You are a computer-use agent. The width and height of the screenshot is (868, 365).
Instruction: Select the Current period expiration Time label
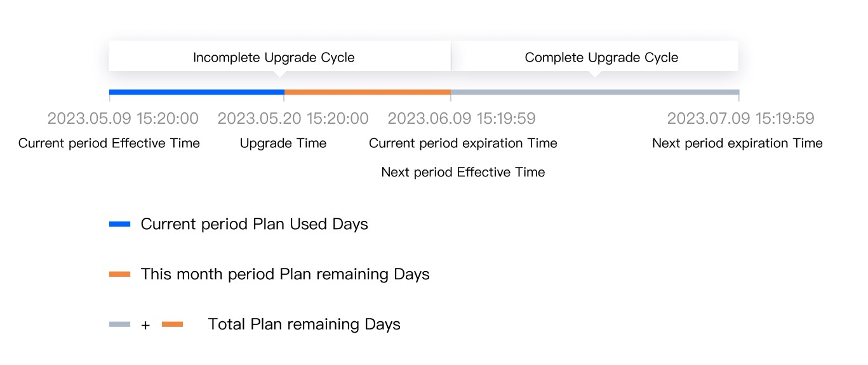point(463,143)
